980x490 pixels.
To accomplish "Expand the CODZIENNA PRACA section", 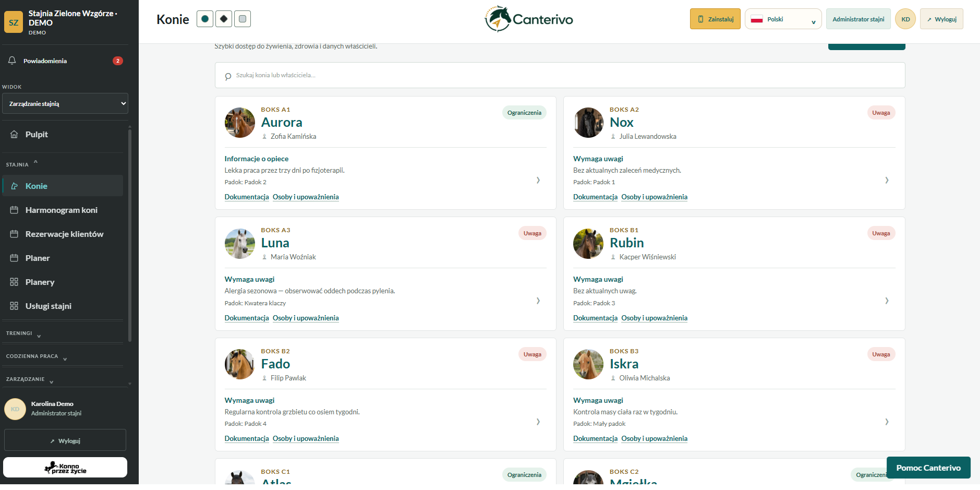I will point(37,356).
